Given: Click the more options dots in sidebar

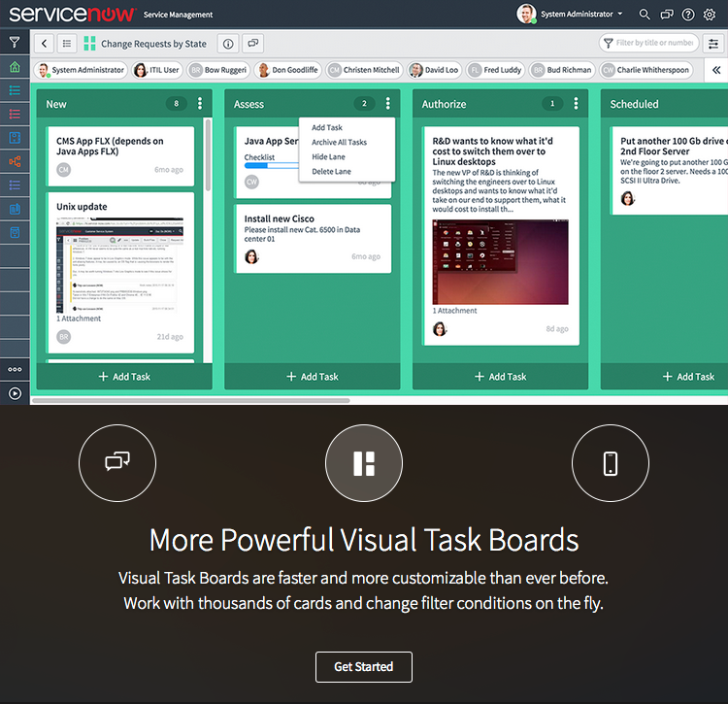Looking at the screenshot, I should [15, 370].
